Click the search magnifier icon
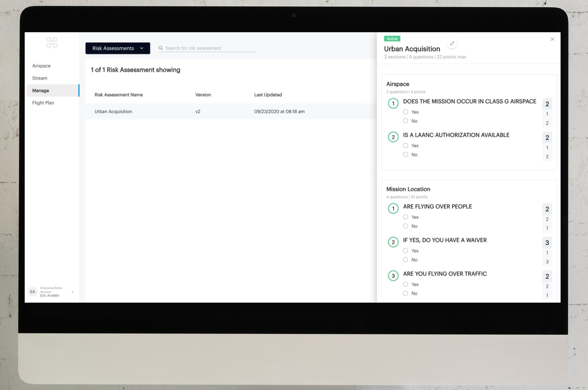Viewport: 588px width, 390px height. point(161,48)
